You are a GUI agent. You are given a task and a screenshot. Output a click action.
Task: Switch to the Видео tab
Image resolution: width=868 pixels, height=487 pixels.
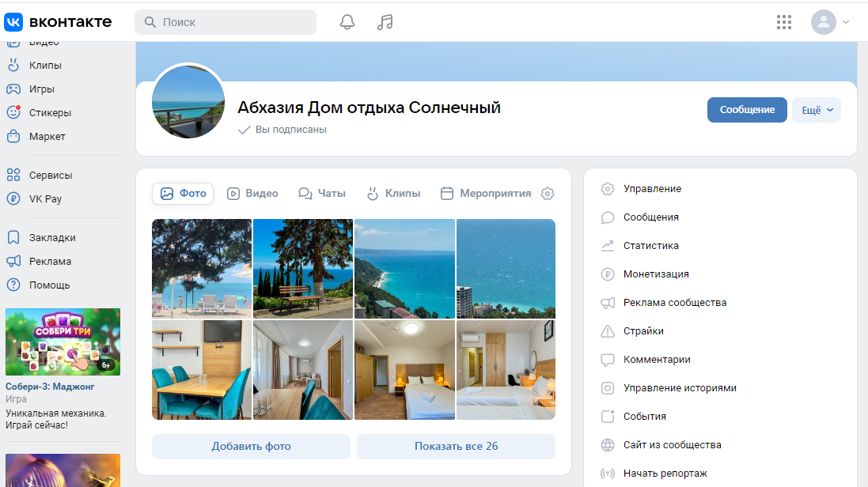pyautogui.click(x=252, y=194)
